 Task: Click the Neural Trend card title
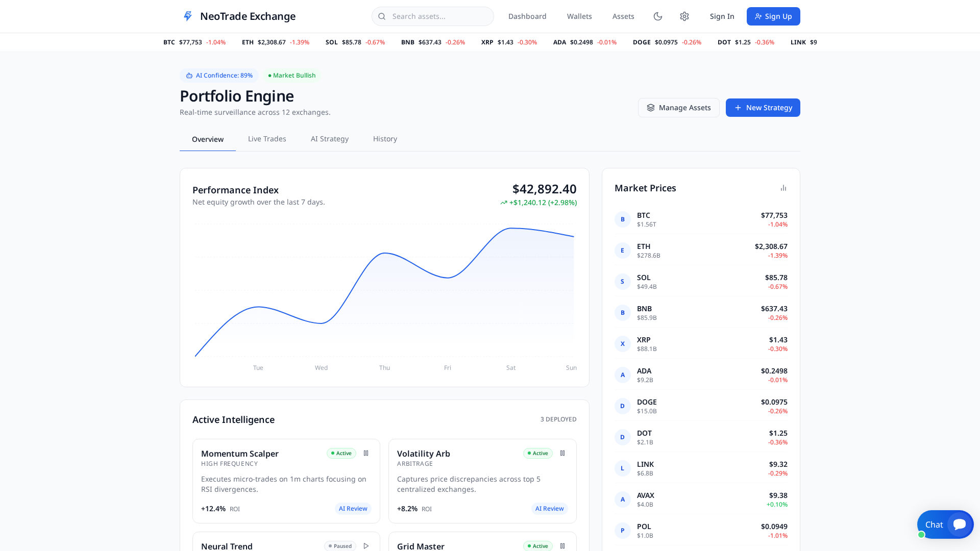pyautogui.click(x=227, y=546)
